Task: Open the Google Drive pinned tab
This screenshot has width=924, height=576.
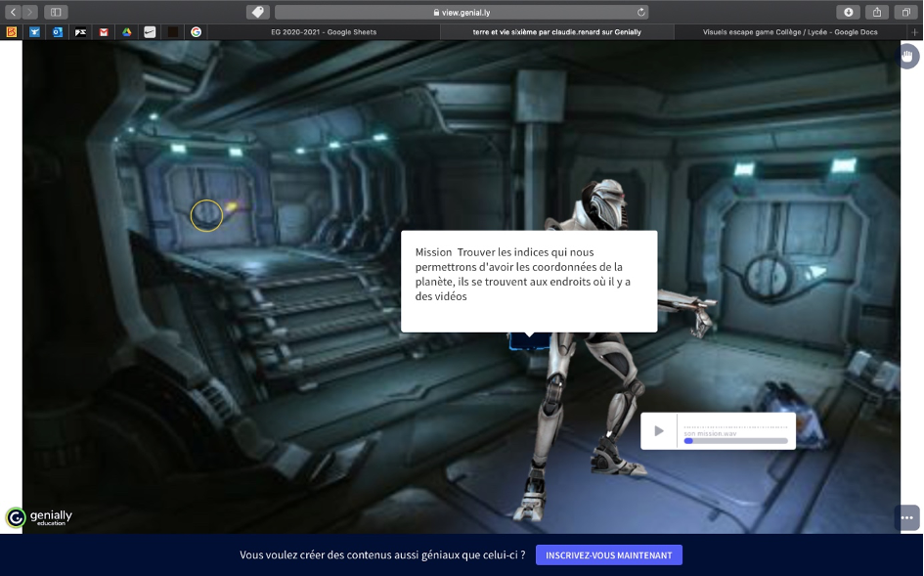Action: click(x=127, y=32)
